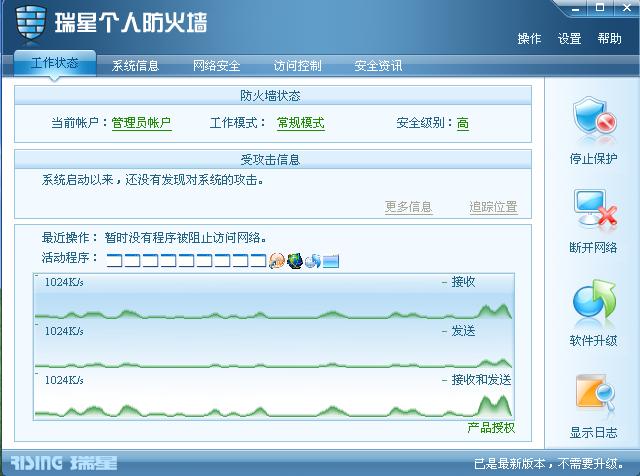Click the 防火墙状态 section header
640x476 pixels.
[273, 96]
